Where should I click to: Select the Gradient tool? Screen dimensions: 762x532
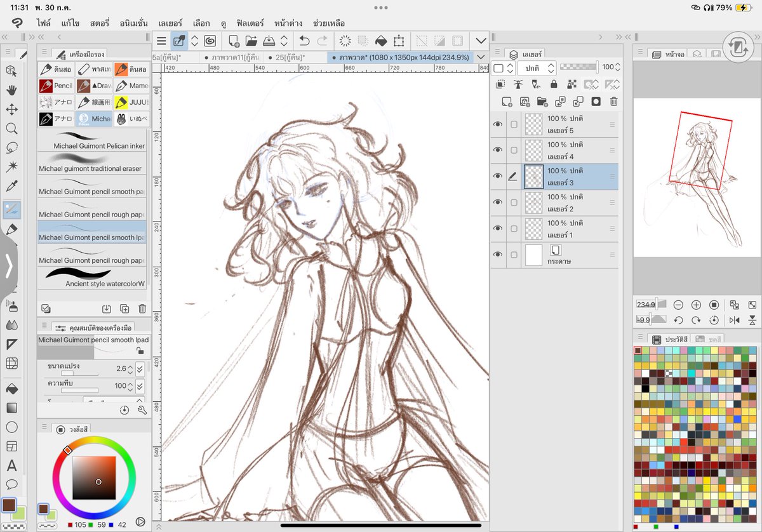[x=11, y=408]
